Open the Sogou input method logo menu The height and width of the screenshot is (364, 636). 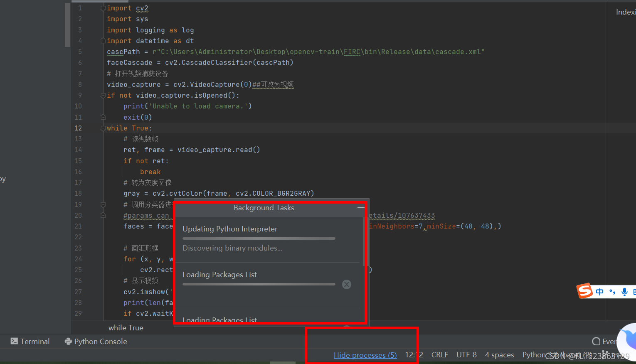pyautogui.click(x=584, y=291)
